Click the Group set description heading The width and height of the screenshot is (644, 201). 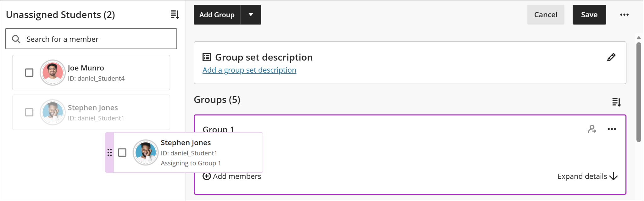click(264, 57)
